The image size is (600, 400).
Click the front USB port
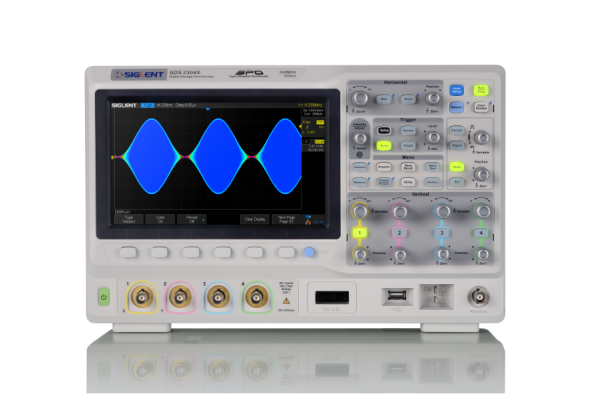point(397,296)
